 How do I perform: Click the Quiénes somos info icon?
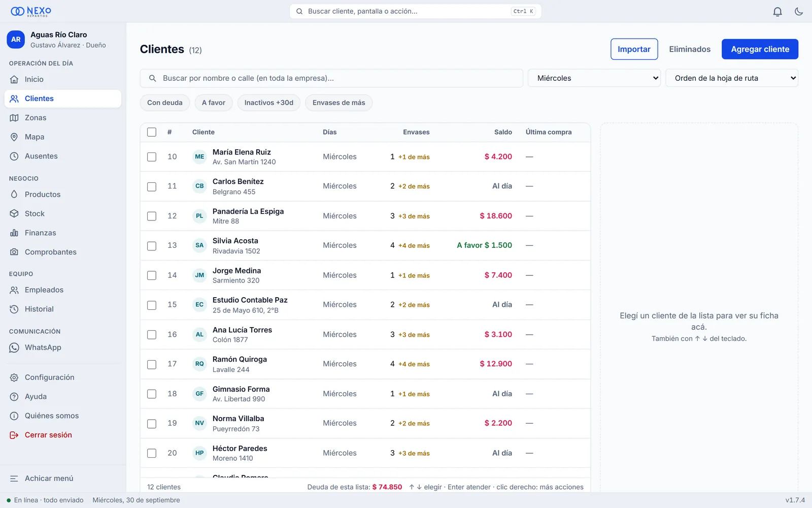coord(14,416)
